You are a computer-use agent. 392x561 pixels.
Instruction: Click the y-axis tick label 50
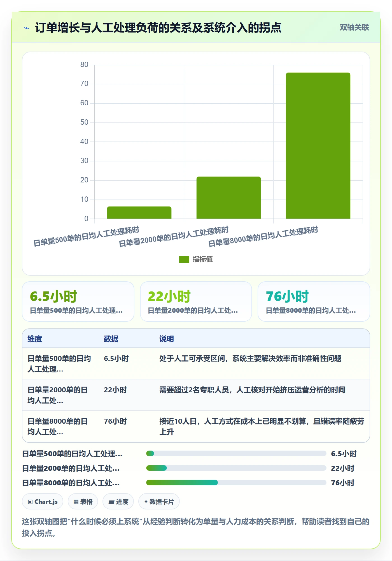(84, 122)
